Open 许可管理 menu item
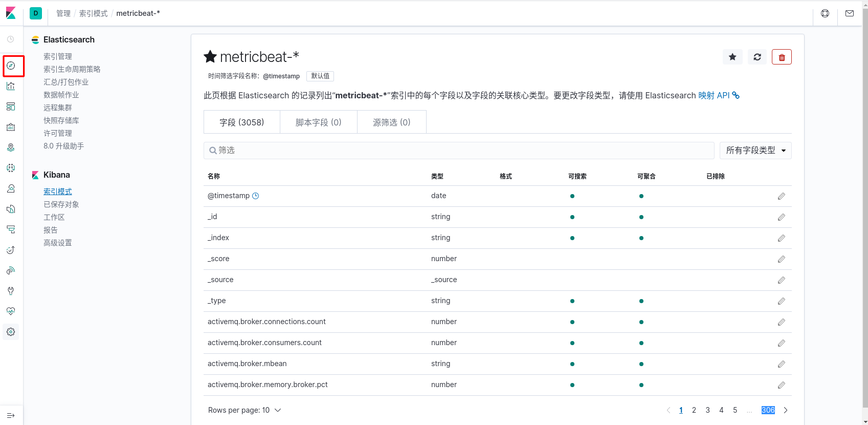Screen dimensions: 868x425 58,133
